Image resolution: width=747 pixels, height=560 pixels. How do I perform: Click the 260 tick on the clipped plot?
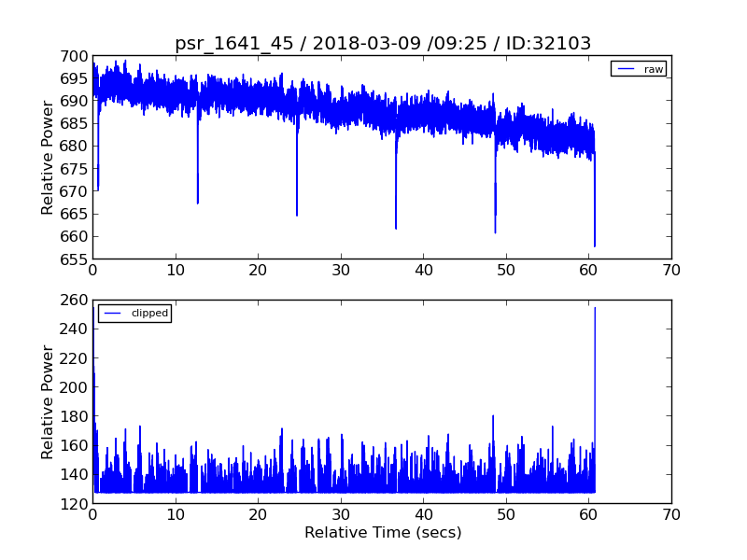[74, 300]
